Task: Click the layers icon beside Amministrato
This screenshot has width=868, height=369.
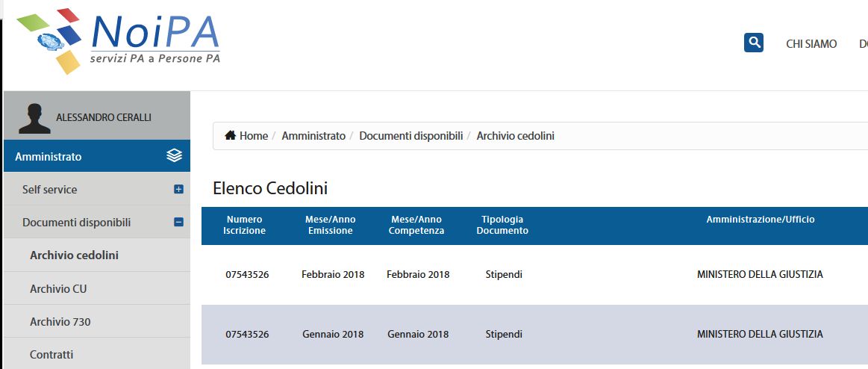Action: [174, 155]
